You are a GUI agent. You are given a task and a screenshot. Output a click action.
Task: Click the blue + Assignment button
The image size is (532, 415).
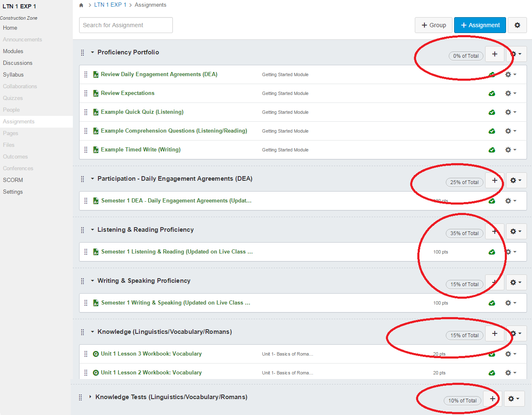pos(480,25)
